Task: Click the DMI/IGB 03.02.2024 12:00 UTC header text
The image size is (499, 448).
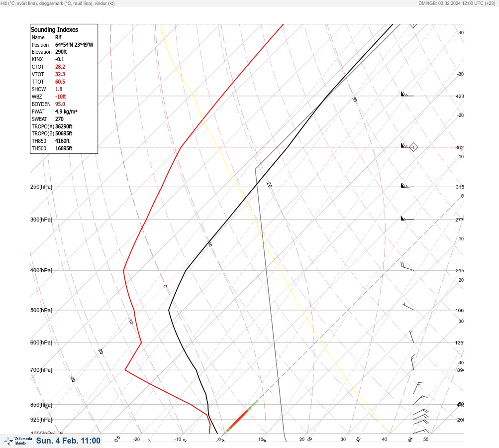Action: [x=457, y=3]
